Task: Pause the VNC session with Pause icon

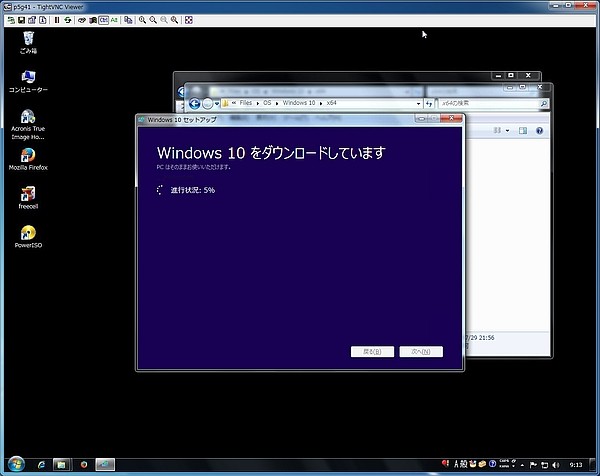Action: point(57,20)
